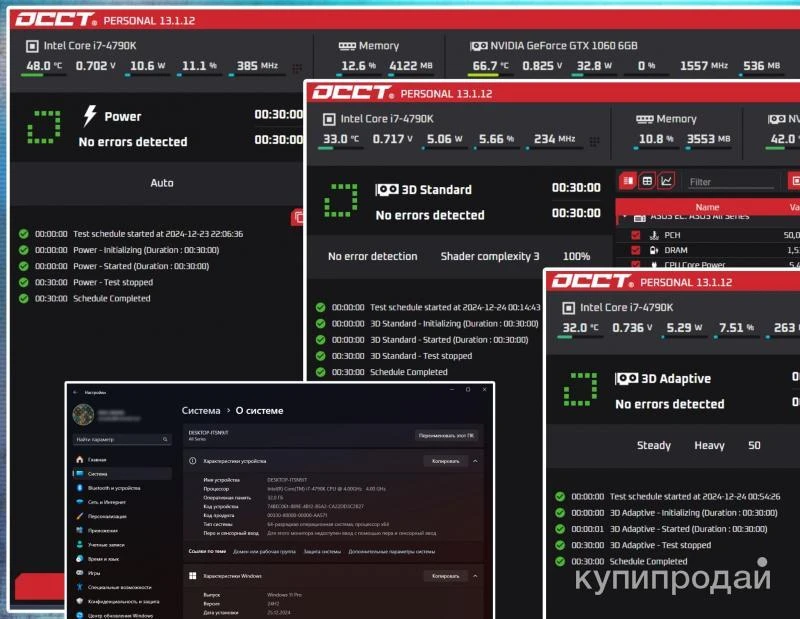800x619 pixels.
Task: Click the red copy log icon
Action: tap(298, 216)
